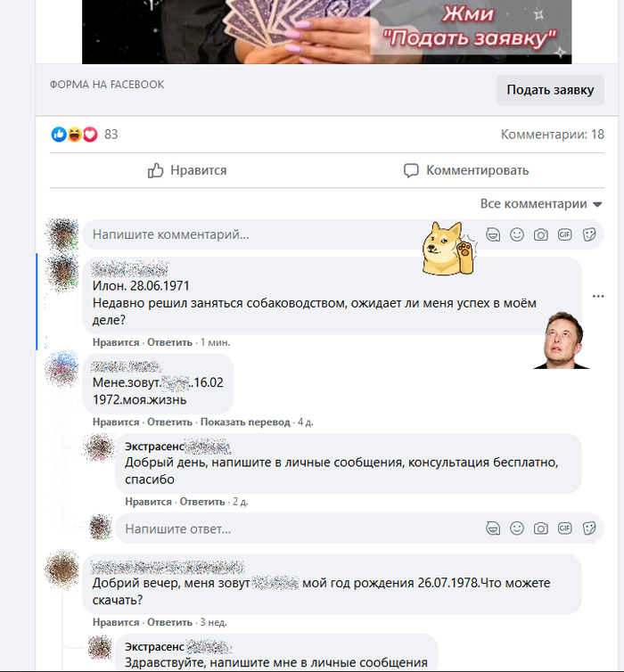This screenshot has width=624, height=672.
Task: Attach photo in the reply field
Action: [x=541, y=529]
